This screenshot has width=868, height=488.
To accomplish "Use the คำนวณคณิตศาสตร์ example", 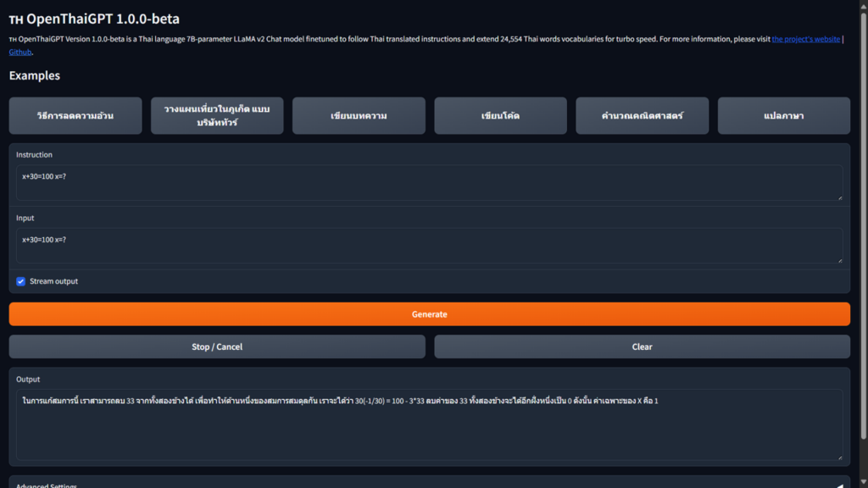I will [x=643, y=115].
